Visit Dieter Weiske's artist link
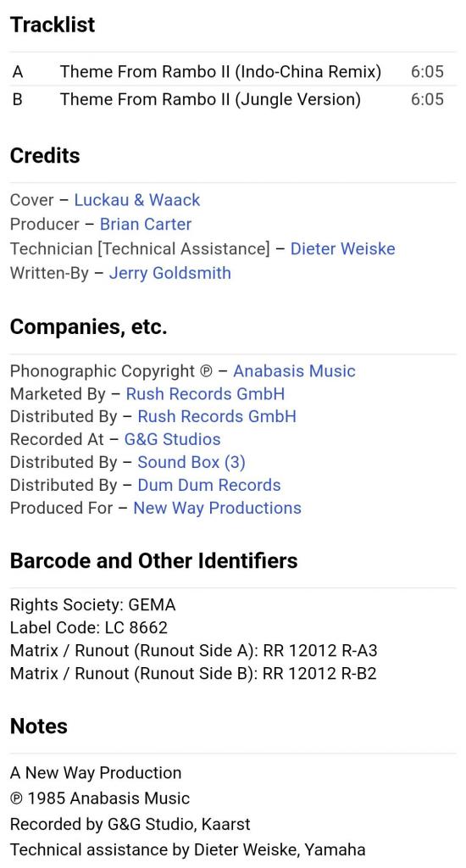The width and height of the screenshot is (466, 868). (342, 248)
